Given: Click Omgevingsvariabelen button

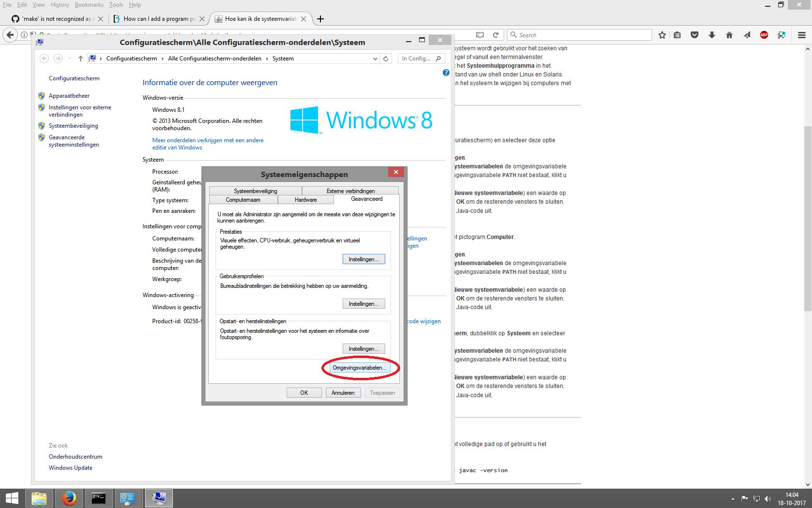Looking at the screenshot, I should [360, 368].
